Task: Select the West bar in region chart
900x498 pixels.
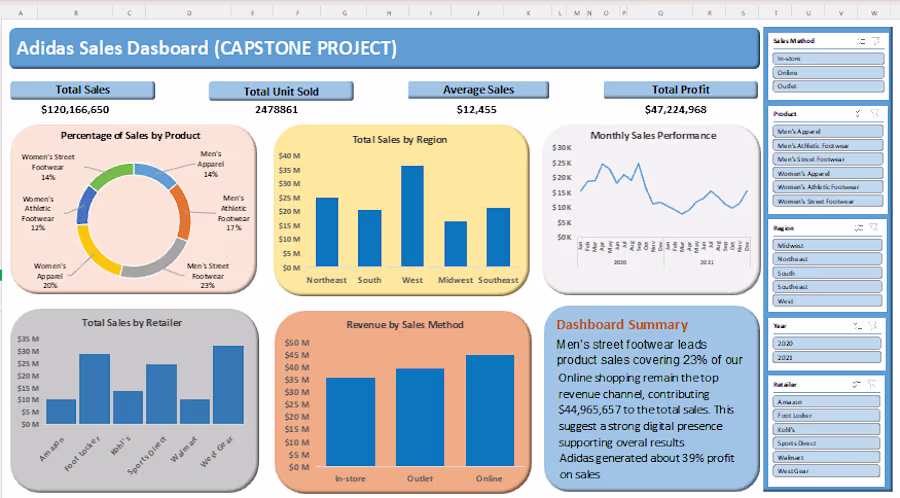Action: pyautogui.click(x=412, y=216)
